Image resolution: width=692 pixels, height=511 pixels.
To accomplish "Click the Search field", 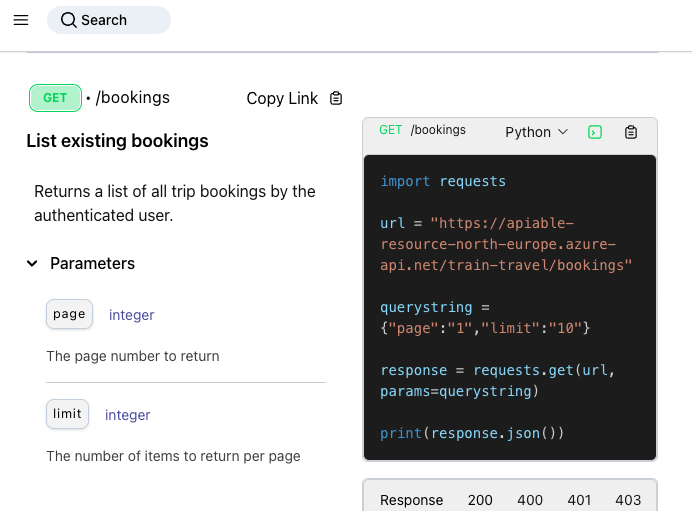I will tap(109, 20).
